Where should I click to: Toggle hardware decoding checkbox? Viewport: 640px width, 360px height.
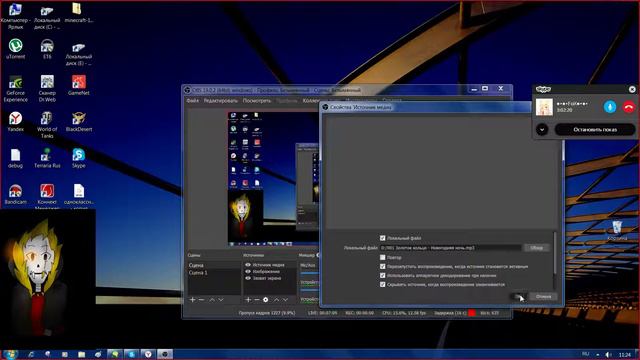[x=382, y=276]
